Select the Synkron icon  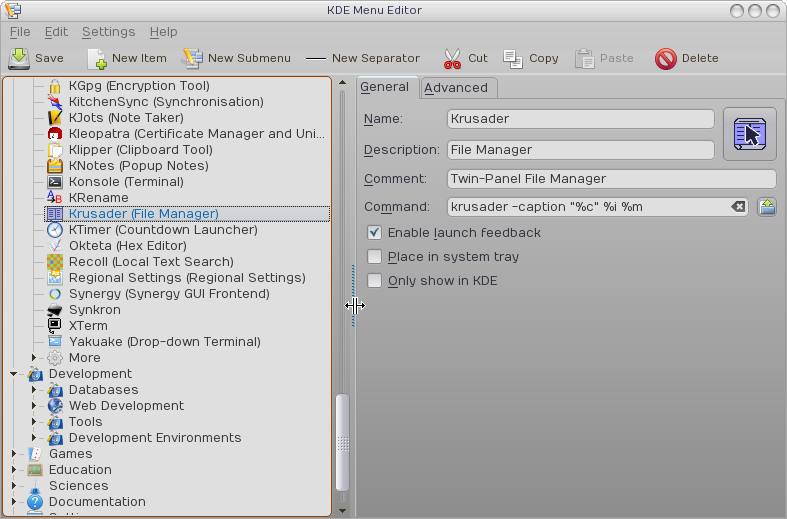(55, 310)
